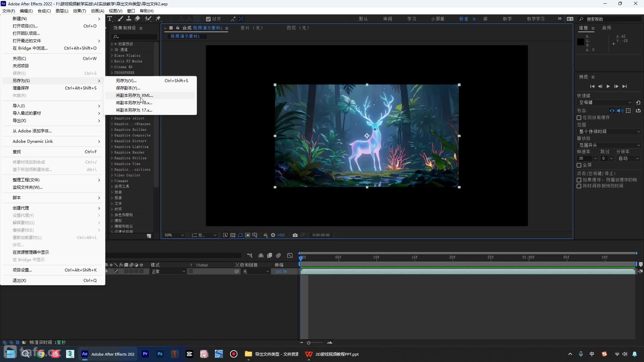Open the 正常 blend mode dropdown
The image size is (644, 362).
click(x=168, y=271)
